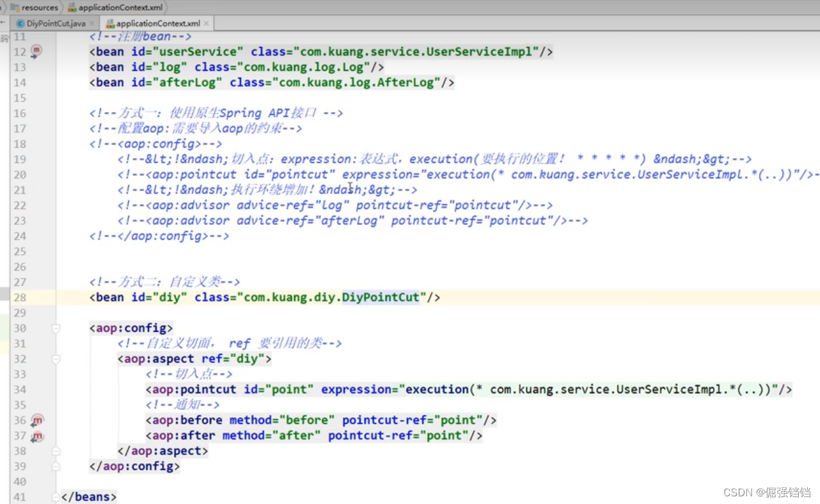The image size is (820, 504).
Task: Click the opening aop:config tag on line 30
Action: [131, 328]
